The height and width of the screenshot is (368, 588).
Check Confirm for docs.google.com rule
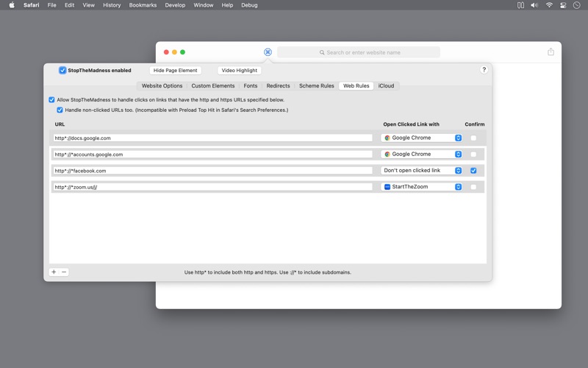[473, 138]
